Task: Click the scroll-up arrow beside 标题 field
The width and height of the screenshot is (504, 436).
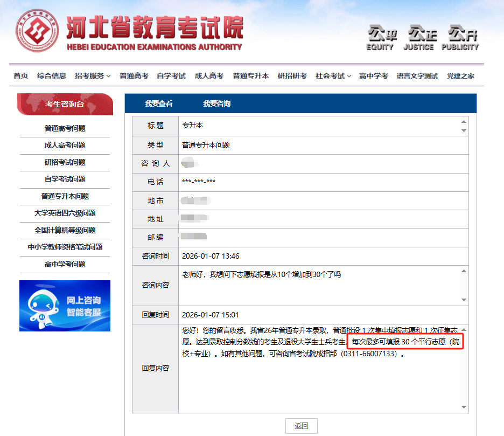Action: [463, 122]
